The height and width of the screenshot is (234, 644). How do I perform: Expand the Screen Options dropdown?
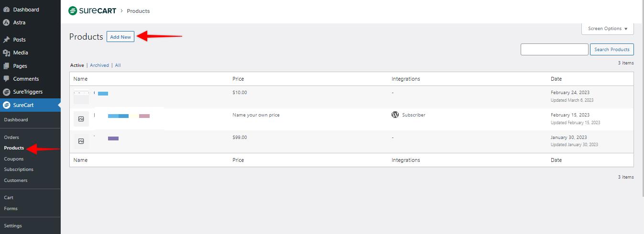click(x=608, y=29)
